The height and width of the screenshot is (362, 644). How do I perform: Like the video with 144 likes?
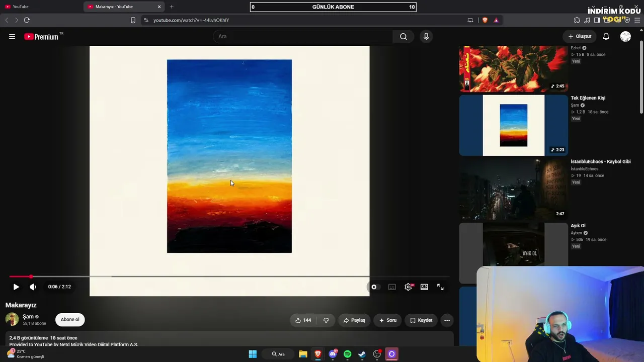click(303, 320)
